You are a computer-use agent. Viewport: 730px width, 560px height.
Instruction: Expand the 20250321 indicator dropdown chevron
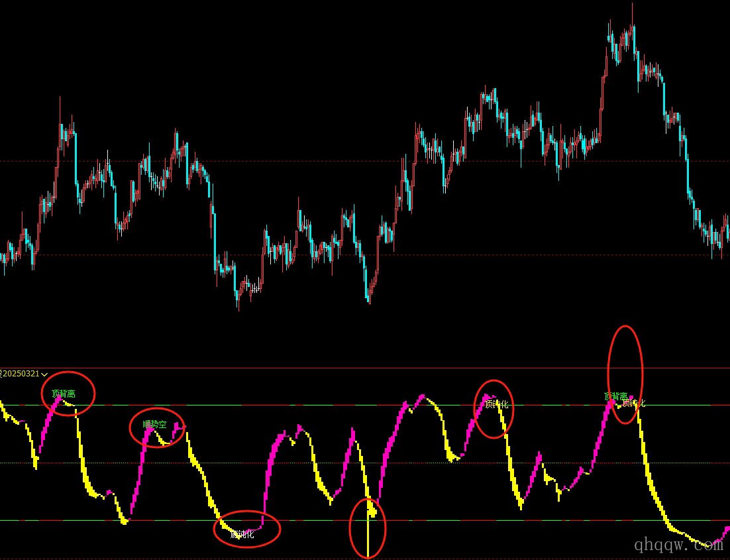click(x=44, y=374)
